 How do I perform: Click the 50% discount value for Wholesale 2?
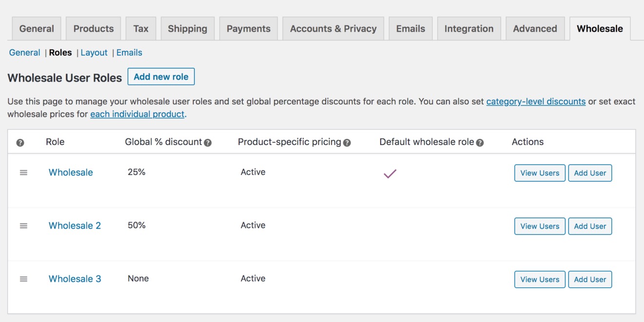pyautogui.click(x=137, y=225)
